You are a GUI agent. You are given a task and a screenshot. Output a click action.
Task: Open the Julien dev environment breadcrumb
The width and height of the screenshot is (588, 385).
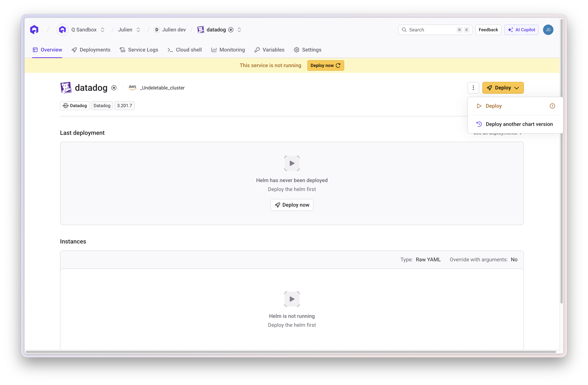click(174, 30)
